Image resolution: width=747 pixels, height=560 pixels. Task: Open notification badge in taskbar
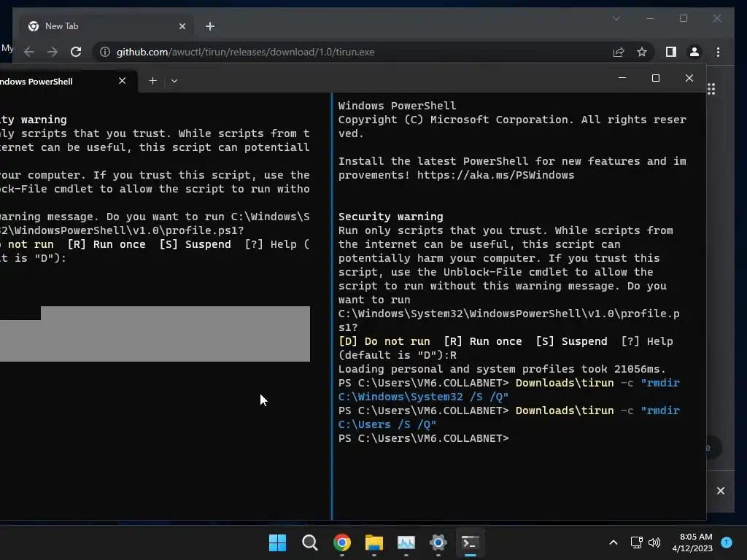[x=727, y=542]
